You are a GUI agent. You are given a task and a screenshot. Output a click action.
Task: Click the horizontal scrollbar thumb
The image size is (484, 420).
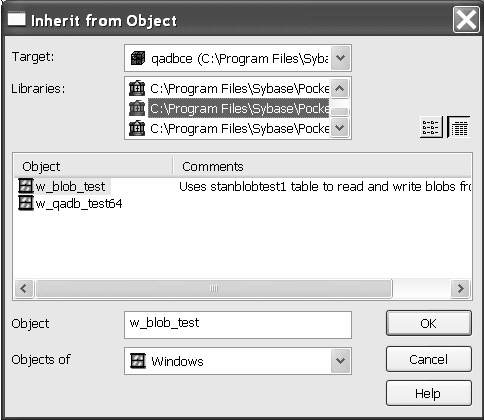click(x=214, y=288)
